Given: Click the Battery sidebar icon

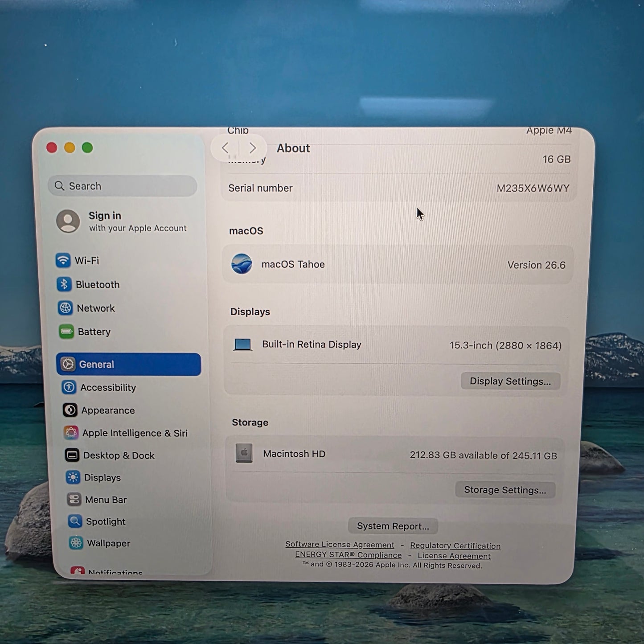Looking at the screenshot, I should pyautogui.click(x=66, y=332).
